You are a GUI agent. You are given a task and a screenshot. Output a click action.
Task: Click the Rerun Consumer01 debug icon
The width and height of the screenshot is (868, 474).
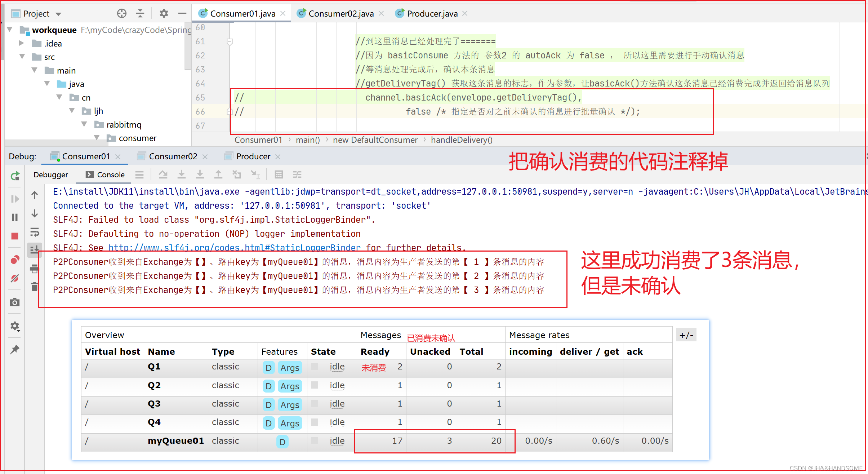(x=15, y=176)
